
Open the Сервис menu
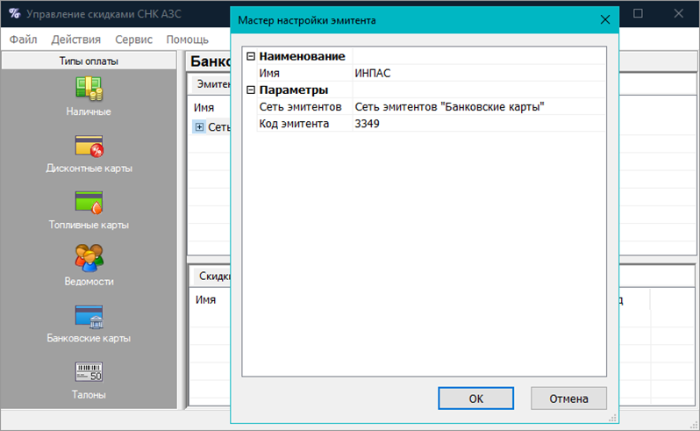tap(134, 40)
